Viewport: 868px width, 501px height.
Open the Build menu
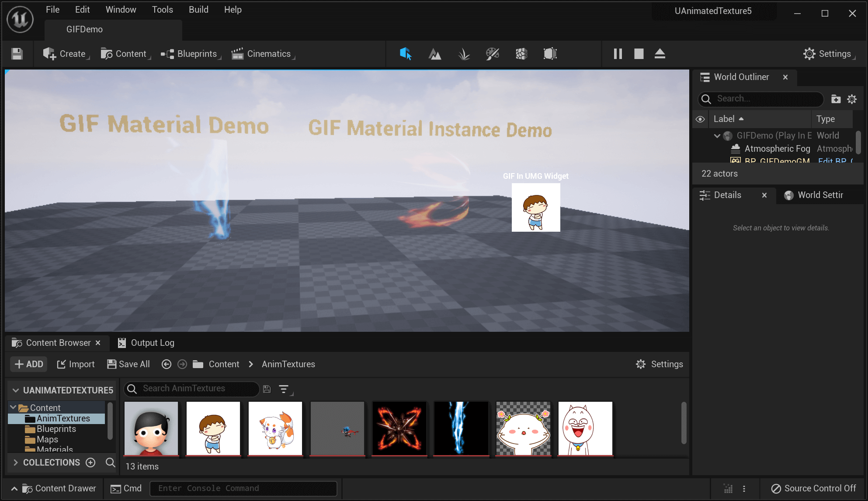pos(198,10)
